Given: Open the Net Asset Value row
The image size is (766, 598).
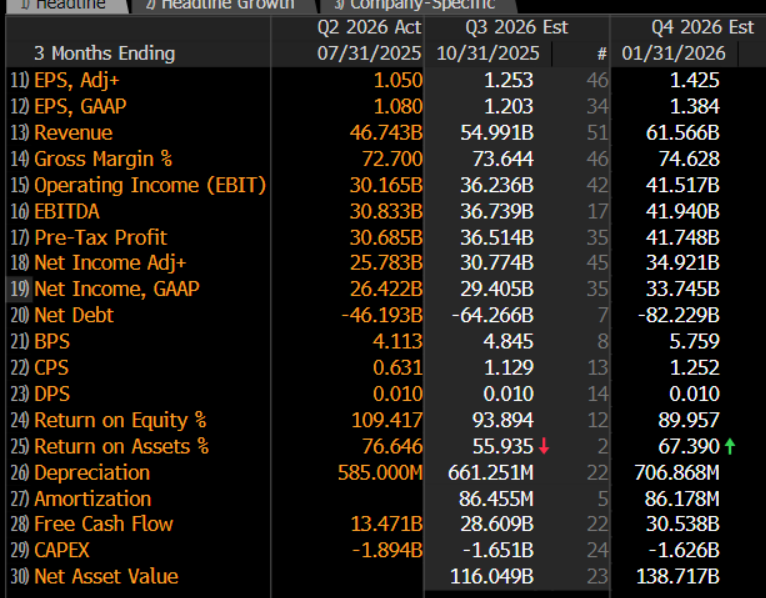Looking at the screenshot, I should [x=106, y=576].
